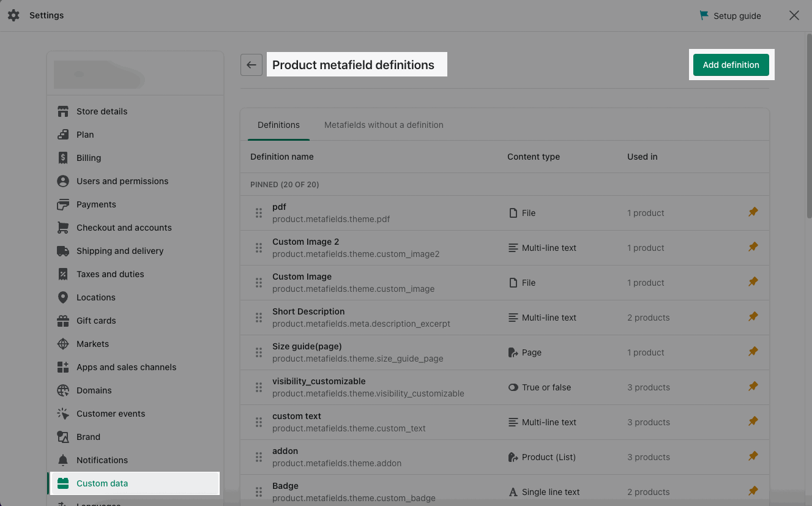Click drag handle of custom text
This screenshot has width=812, height=506.
[259, 422]
